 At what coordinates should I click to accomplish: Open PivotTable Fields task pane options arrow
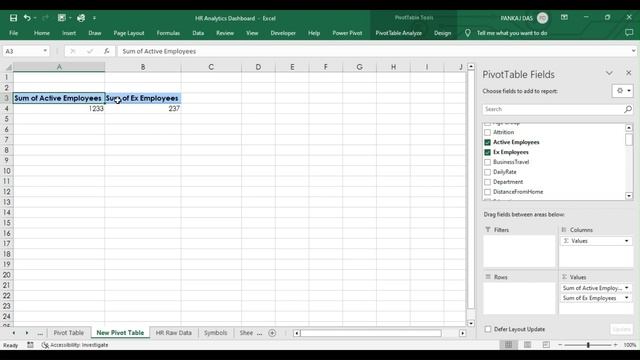click(609, 73)
